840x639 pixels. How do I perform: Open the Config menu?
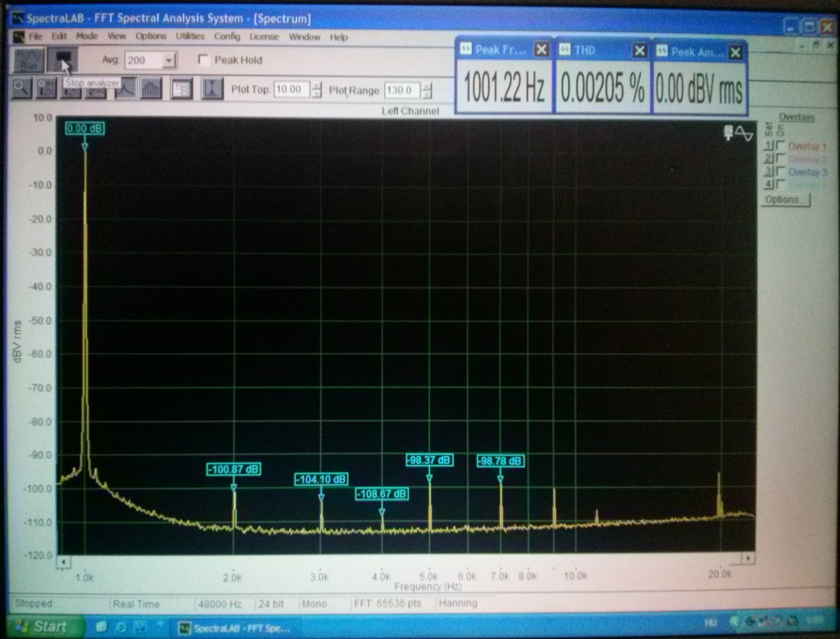[x=227, y=37]
